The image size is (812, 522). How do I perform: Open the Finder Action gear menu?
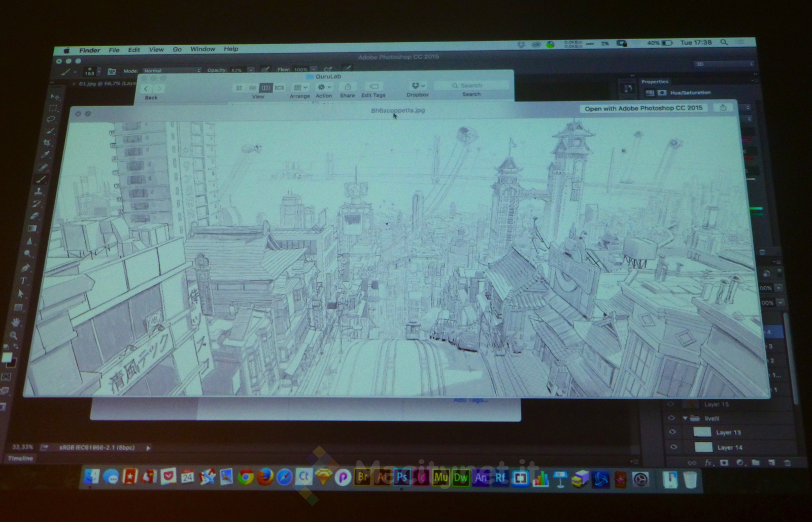pos(324,87)
